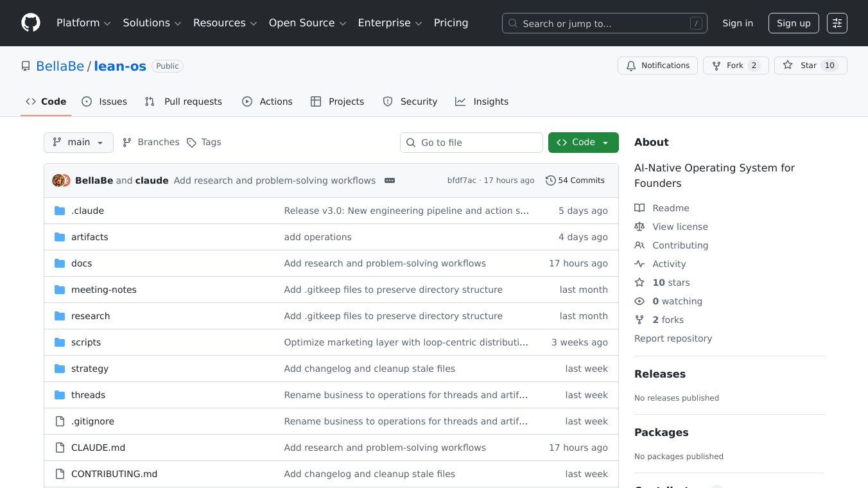Image resolution: width=868 pixels, height=488 pixels.
Task: Open the View license link
Action: (x=680, y=227)
